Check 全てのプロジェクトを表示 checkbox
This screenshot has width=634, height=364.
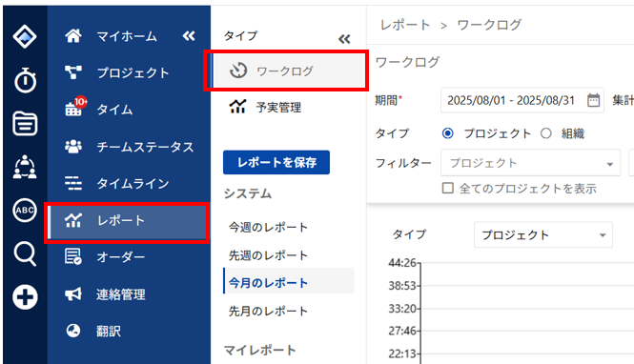[447, 188]
